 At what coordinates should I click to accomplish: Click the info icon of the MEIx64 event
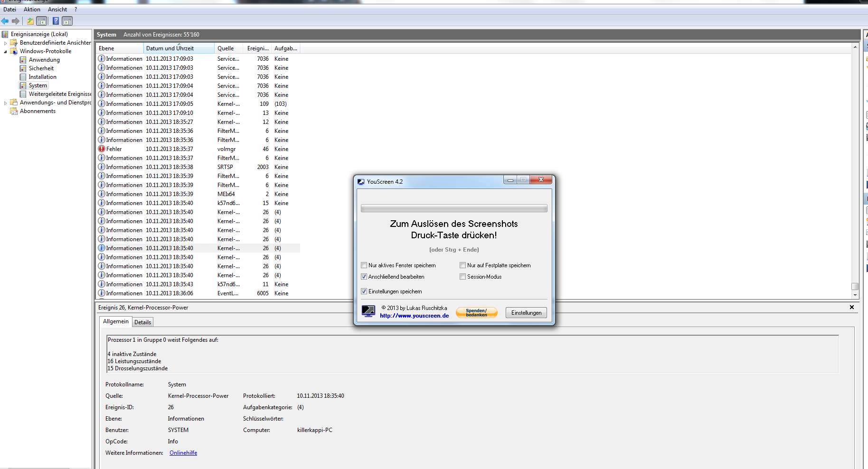click(102, 194)
